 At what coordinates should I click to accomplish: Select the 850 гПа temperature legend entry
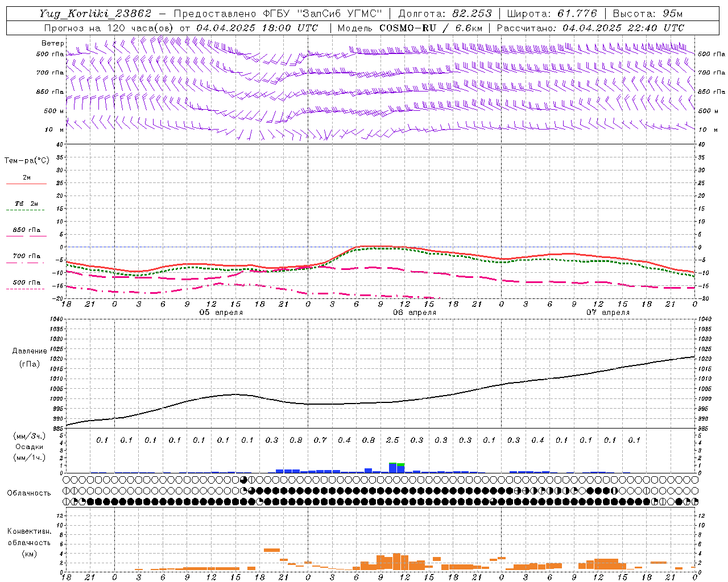click(x=27, y=230)
